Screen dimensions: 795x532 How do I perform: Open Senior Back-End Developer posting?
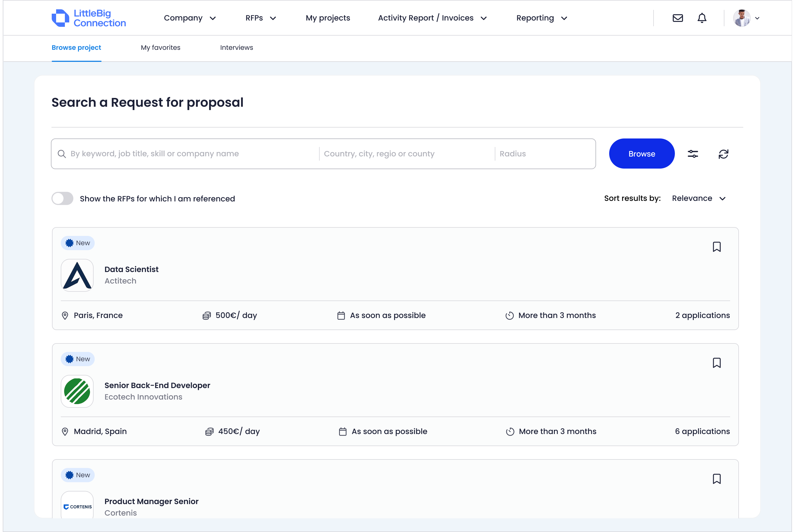(x=157, y=385)
